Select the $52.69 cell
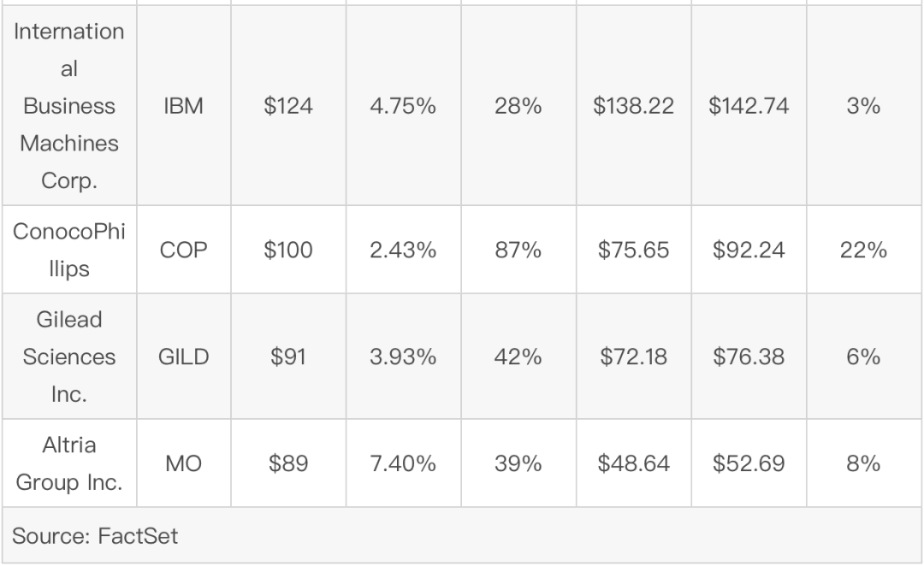924x566 pixels. click(749, 463)
